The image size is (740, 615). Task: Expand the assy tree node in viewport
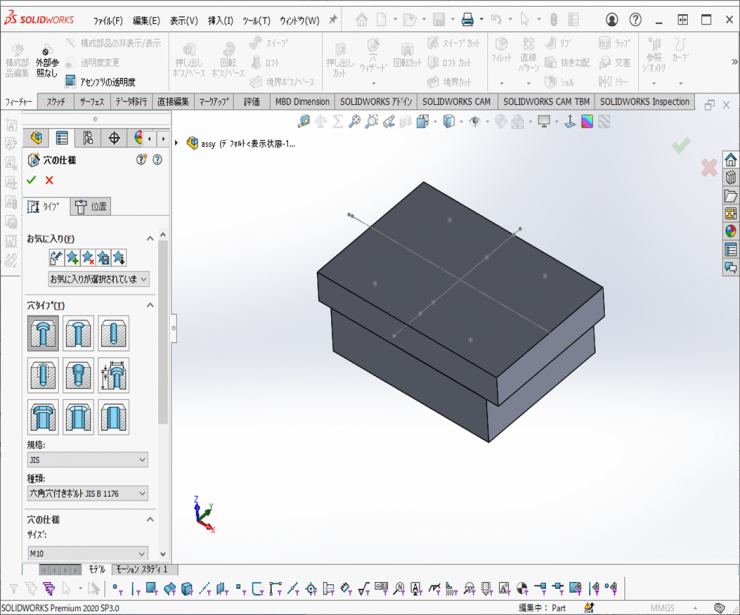click(x=177, y=143)
